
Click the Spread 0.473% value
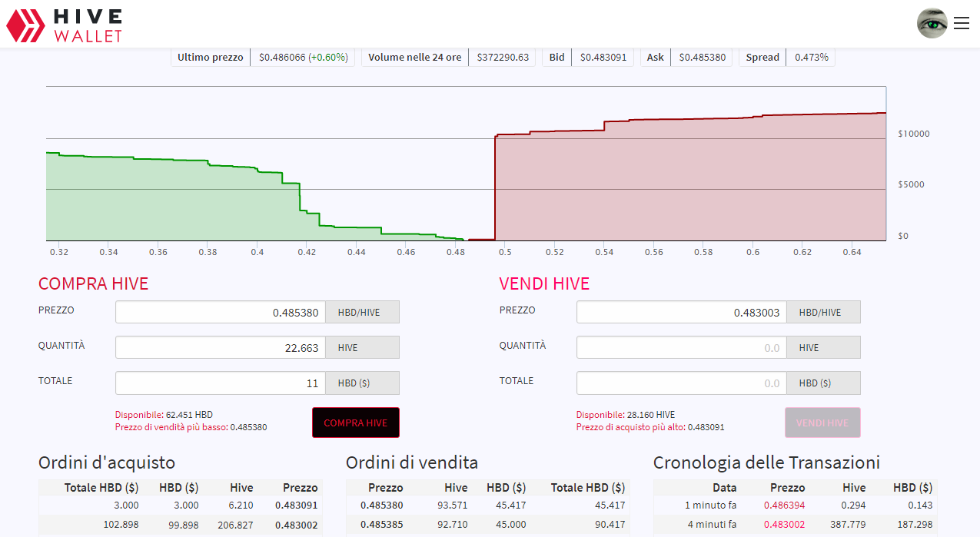[x=812, y=58]
